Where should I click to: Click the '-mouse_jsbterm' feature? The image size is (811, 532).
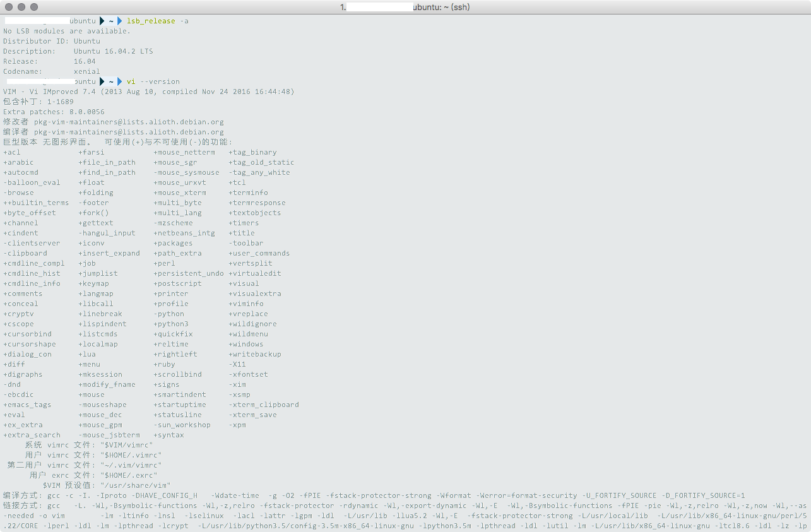tap(109, 435)
